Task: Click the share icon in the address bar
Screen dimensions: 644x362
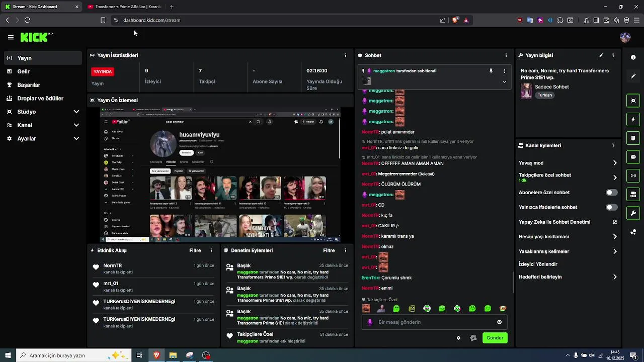Action: (443, 20)
